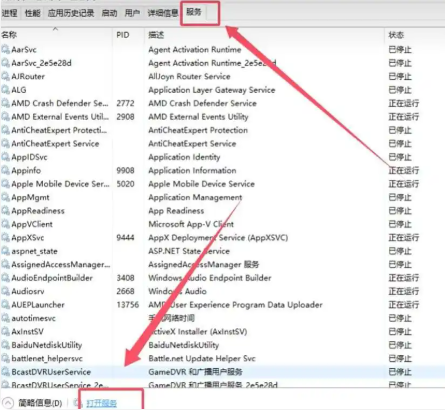Open the 启动 tab
Screen dimensions: 445x412
pyautogui.click(x=109, y=13)
